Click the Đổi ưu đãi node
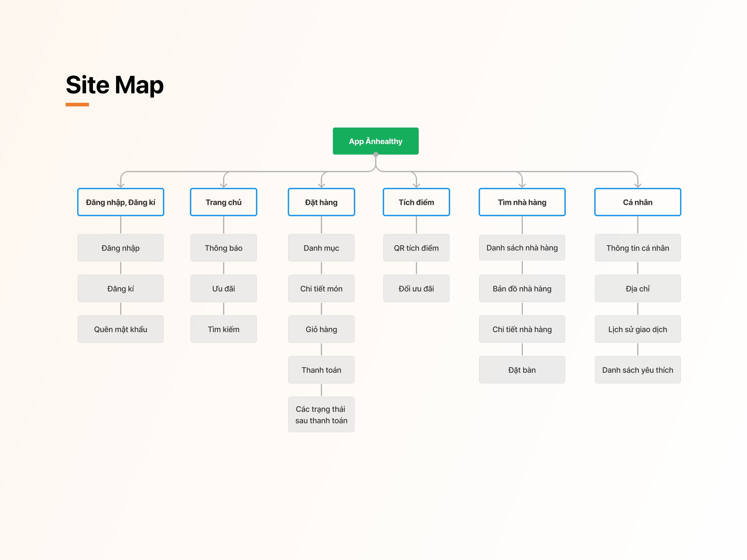 point(416,288)
